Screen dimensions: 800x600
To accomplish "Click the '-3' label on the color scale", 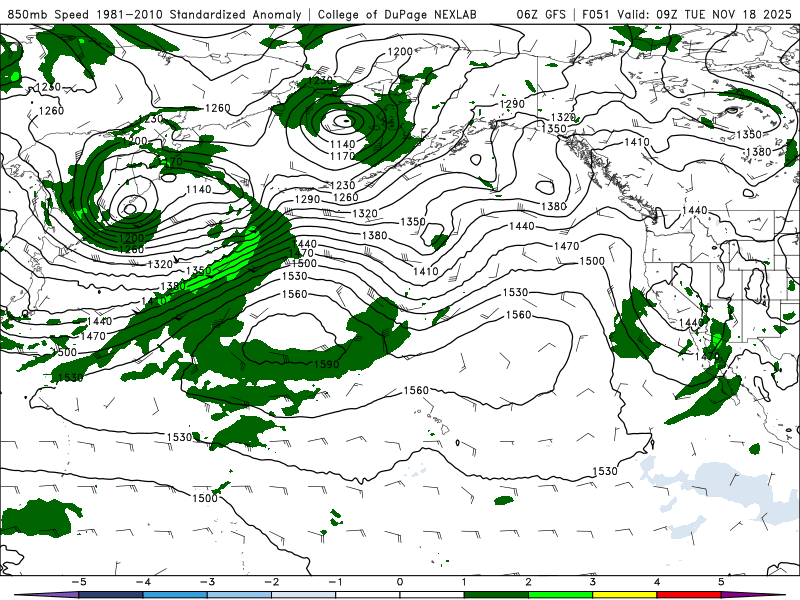I will (207, 582).
